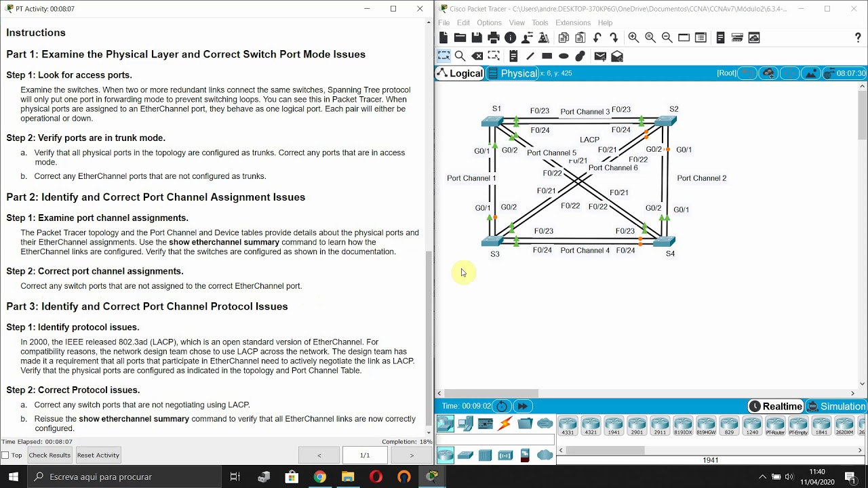Click the Power Cycle Devices button

[501, 406]
